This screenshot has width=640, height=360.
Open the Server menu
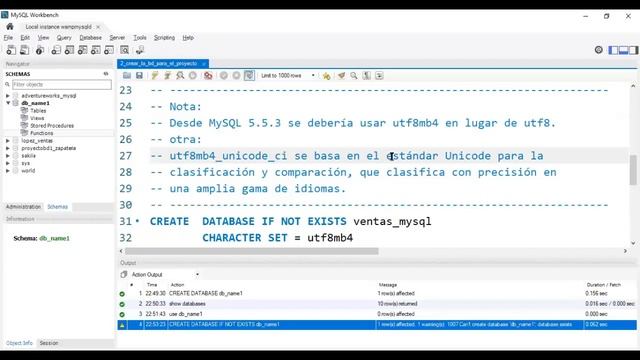pyautogui.click(x=117, y=38)
